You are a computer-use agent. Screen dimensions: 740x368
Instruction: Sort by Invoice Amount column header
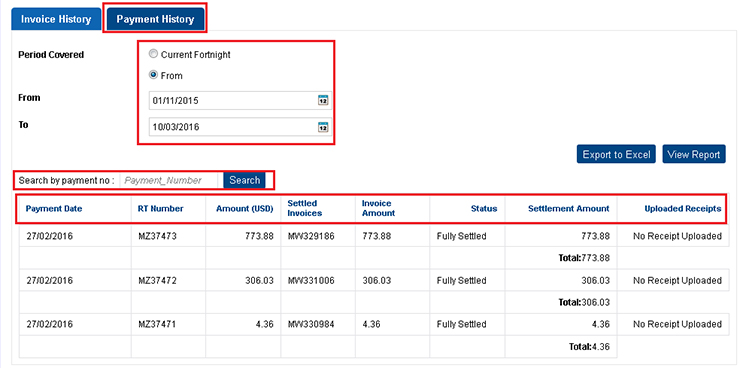click(378, 208)
